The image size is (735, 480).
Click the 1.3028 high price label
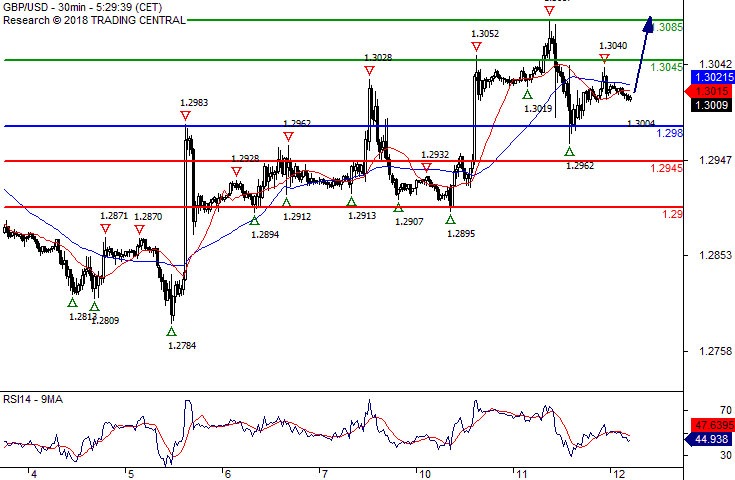[378, 58]
